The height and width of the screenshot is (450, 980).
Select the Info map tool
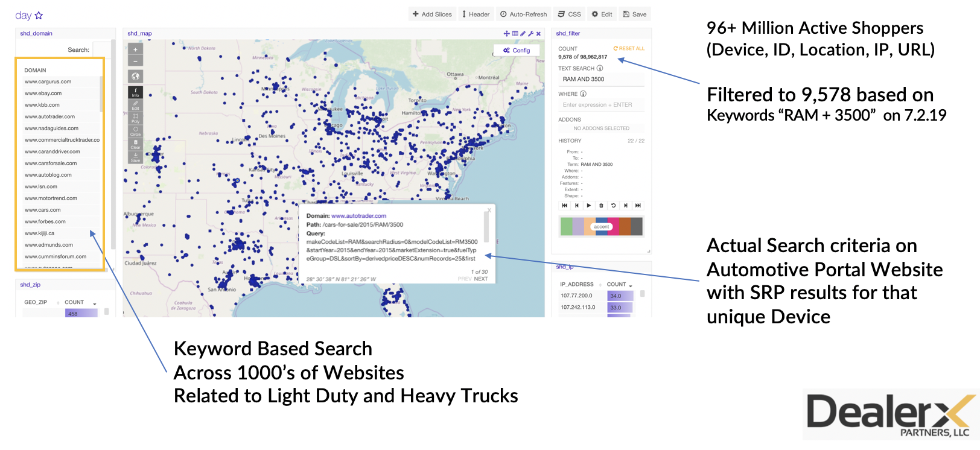tap(135, 92)
